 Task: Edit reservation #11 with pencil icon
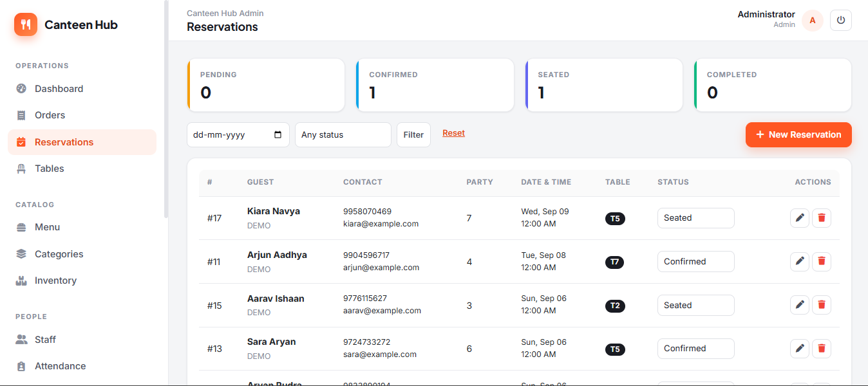tap(800, 262)
